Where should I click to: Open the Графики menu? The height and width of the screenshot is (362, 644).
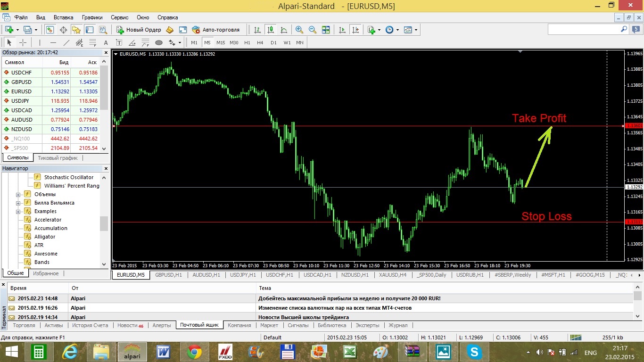tap(92, 17)
